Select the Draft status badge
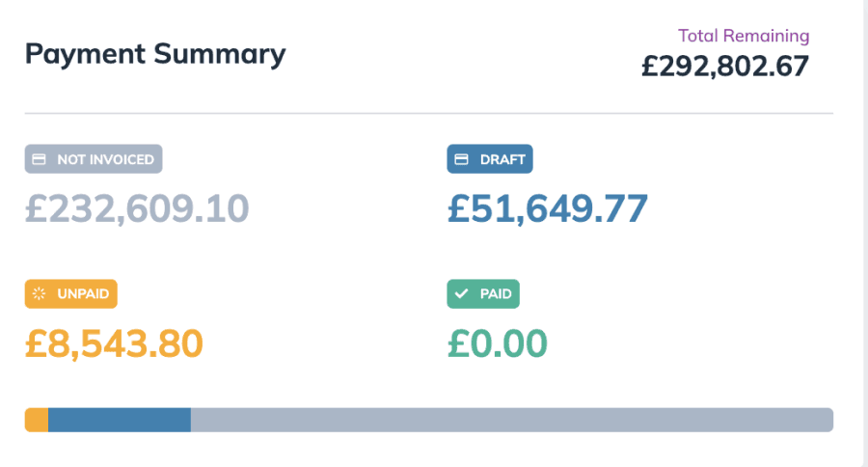Screen dimensions: 868x467 (490, 159)
